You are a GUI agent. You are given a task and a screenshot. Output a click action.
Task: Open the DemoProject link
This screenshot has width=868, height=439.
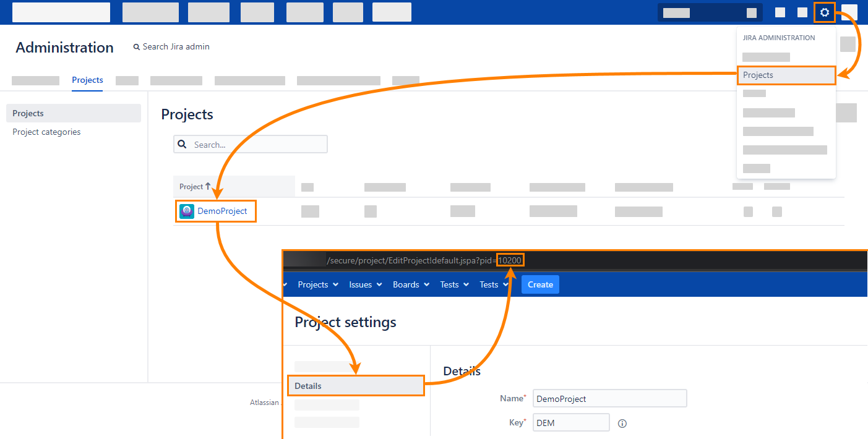pos(222,211)
